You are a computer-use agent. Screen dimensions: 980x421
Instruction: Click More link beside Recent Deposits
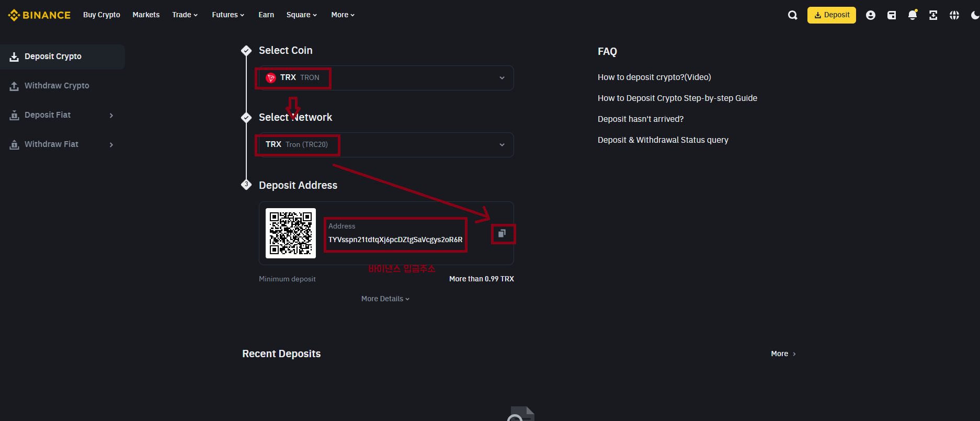coord(783,354)
